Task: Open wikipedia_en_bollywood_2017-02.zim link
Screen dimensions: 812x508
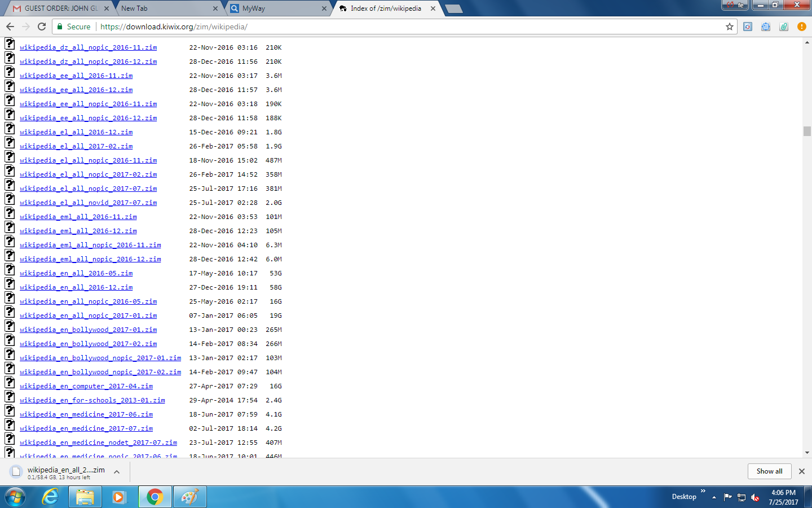Action: tap(89, 344)
